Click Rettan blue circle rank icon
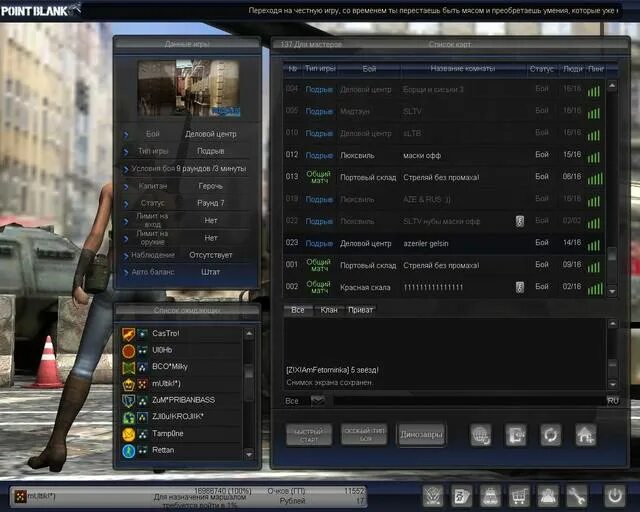This screenshot has height=512, width=640. click(x=128, y=451)
